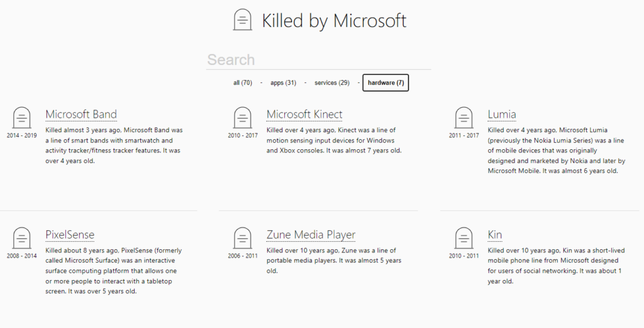Image resolution: width=644 pixels, height=328 pixels.
Task: Select the services (29) filter
Action: [x=332, y=82]
